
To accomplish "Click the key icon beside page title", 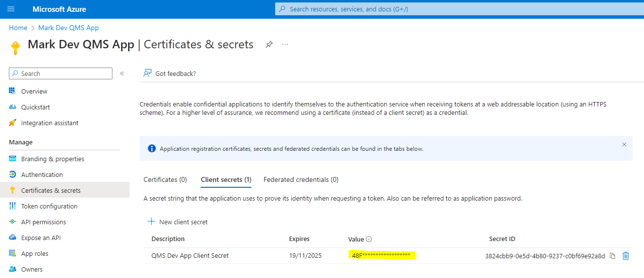I will click(x=15, y=48).
